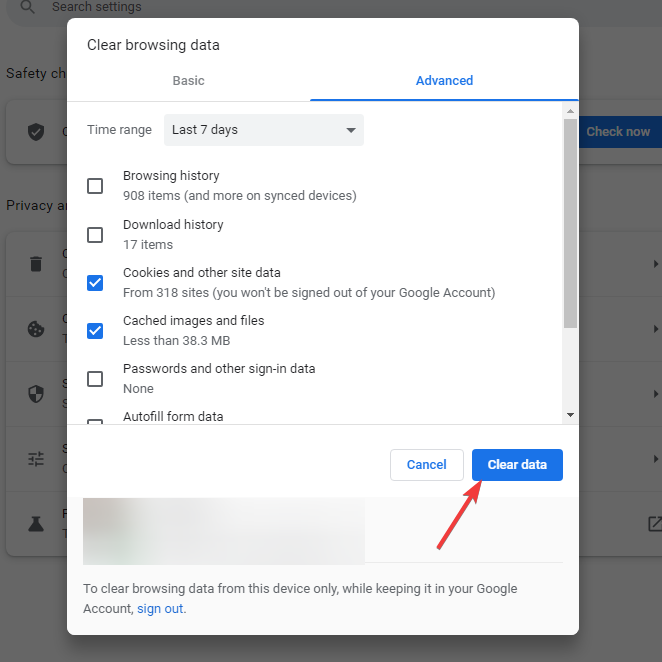The image size is (662, 662).
Task: Click the safety check shield icon
Action: (36, 132)
